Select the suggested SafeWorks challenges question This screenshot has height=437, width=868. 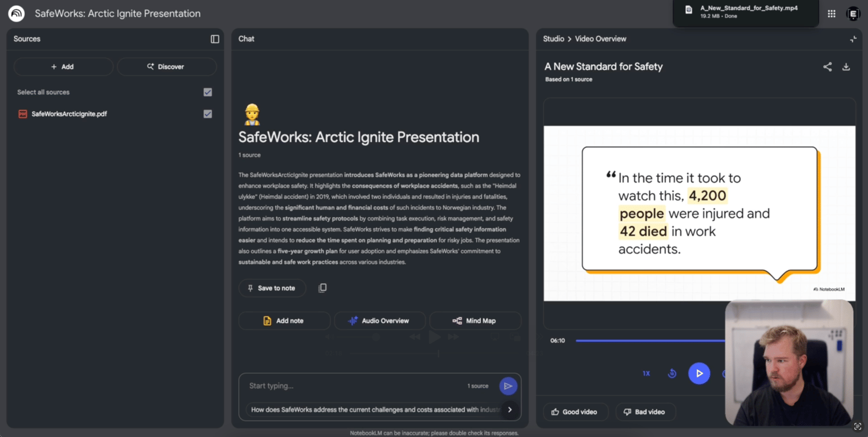[375, 410]
